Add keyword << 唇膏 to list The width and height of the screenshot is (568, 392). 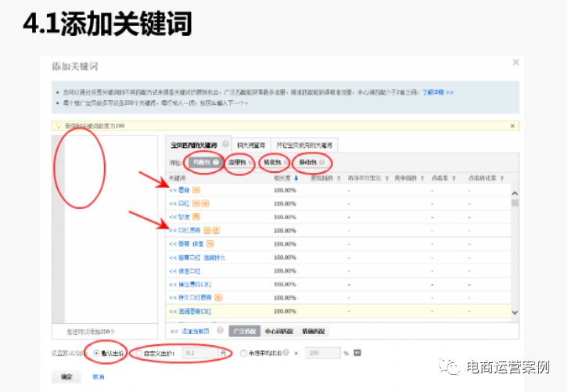[x=179, y=190]
